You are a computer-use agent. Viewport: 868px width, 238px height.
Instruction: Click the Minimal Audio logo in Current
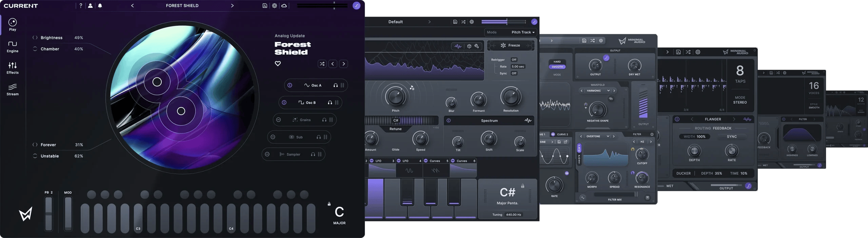click(x=26, y=214)
